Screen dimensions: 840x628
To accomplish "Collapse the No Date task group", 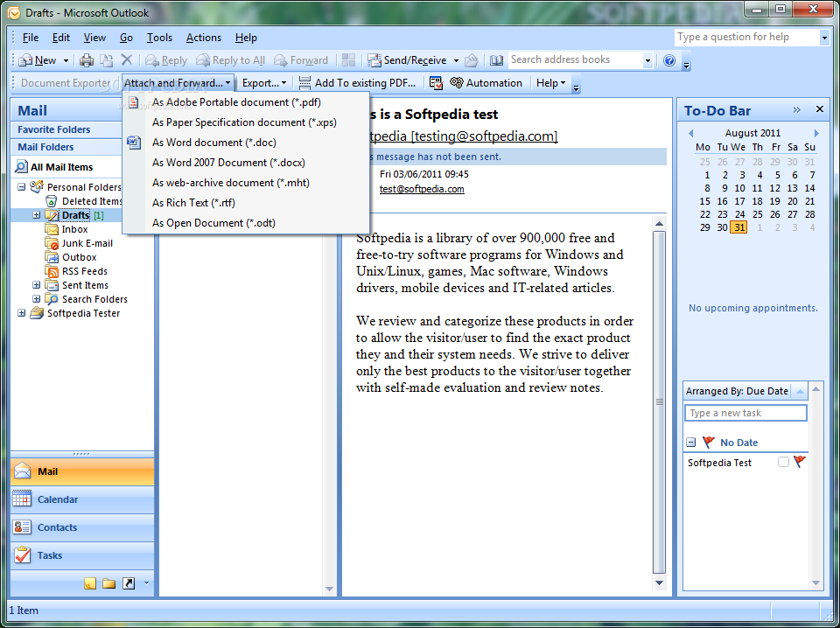I will pyautogui.click(x=691, y=443).
